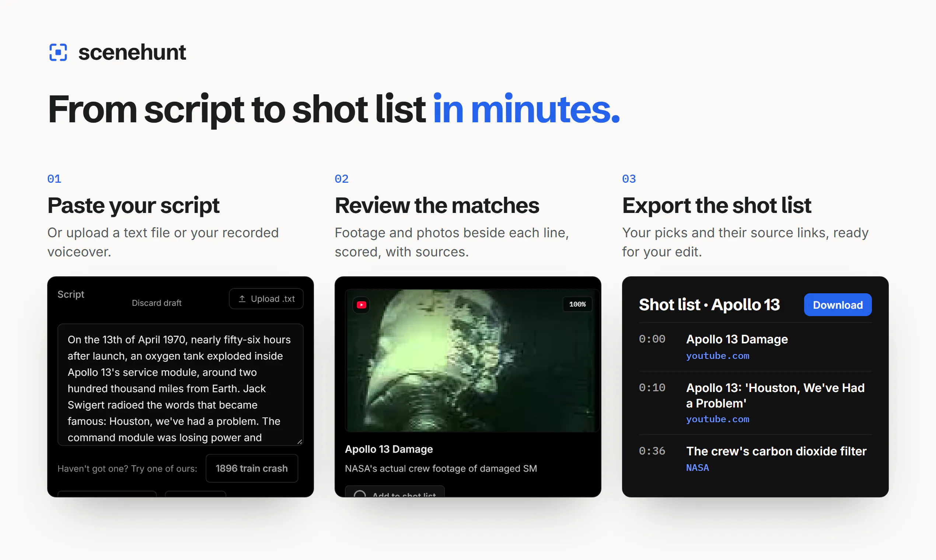Download the Apollo 13 shot list

(838, 305)
